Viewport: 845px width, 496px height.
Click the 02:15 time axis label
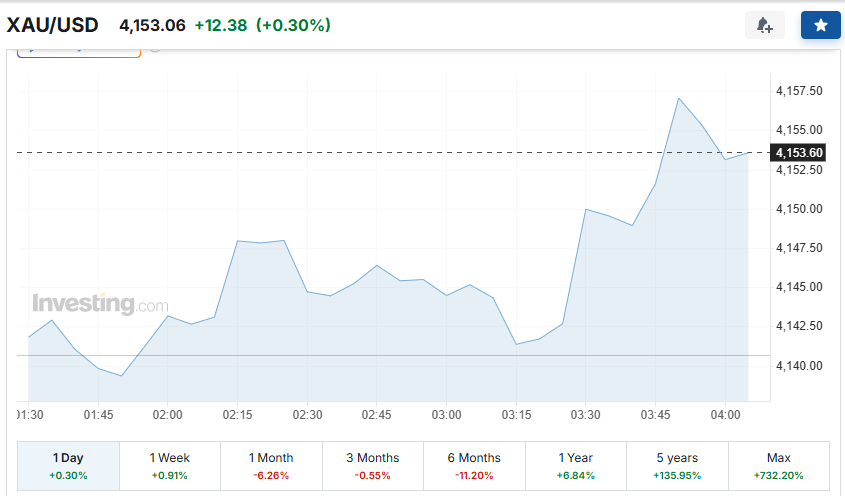[238, 415]
